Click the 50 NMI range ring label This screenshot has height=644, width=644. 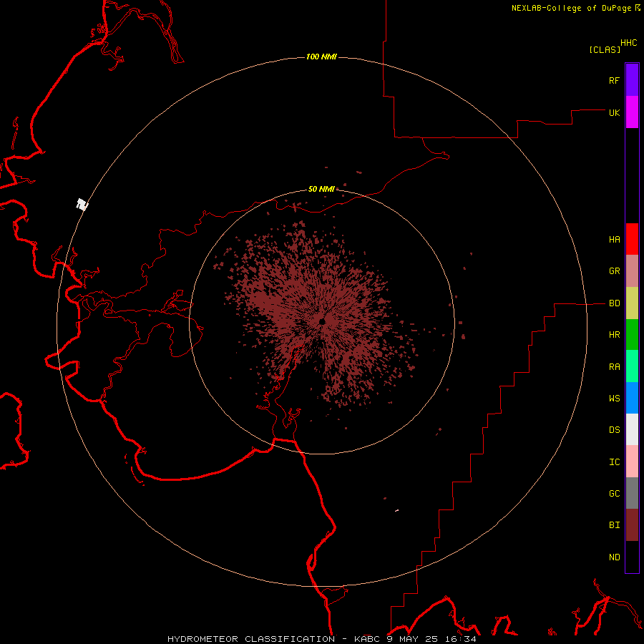[321, 190]
